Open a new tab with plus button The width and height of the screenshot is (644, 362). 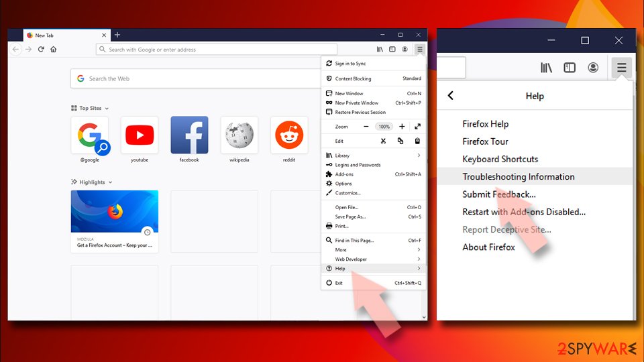[117, 35]
